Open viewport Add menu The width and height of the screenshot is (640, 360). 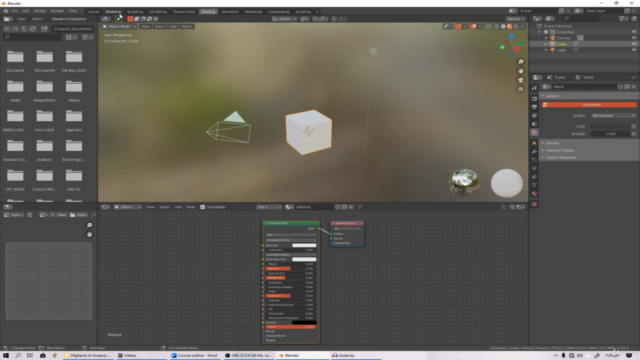[x=173, y=27]
